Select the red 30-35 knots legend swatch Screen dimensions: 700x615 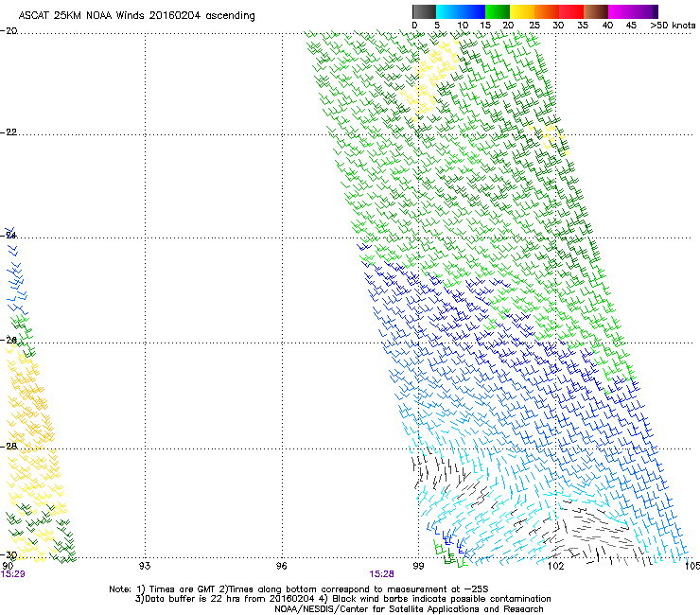571,11
